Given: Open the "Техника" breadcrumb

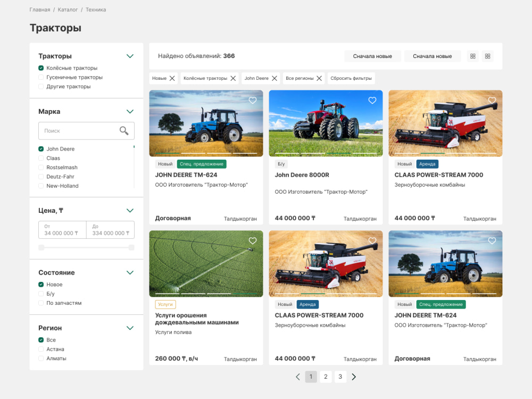Looking at the screenshot, I should (96, 10).
